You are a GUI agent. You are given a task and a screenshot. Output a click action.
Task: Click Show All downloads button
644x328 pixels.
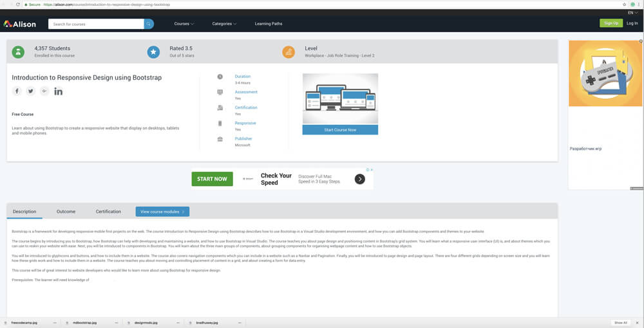[621, 323]
